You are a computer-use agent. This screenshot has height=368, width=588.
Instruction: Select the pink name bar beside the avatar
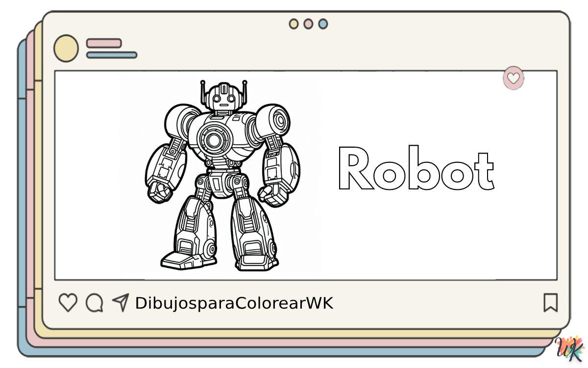click(104, 43)
